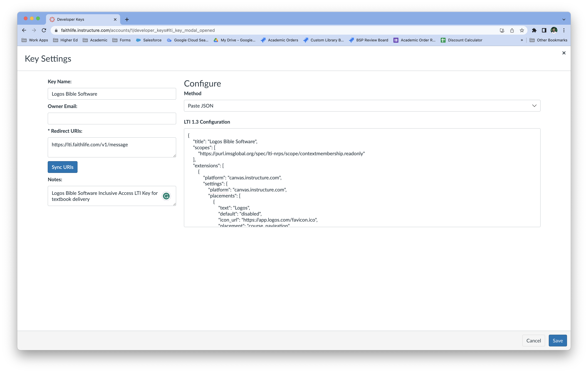Reload the Developer Keys page
This screenshot has height=373, width=588.
44,30
